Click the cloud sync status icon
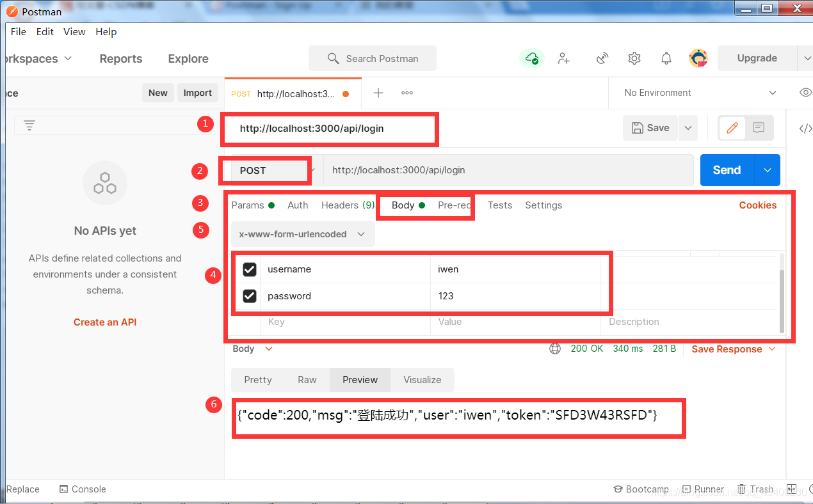This screenshot has width=813, height=504. point(531,58)
